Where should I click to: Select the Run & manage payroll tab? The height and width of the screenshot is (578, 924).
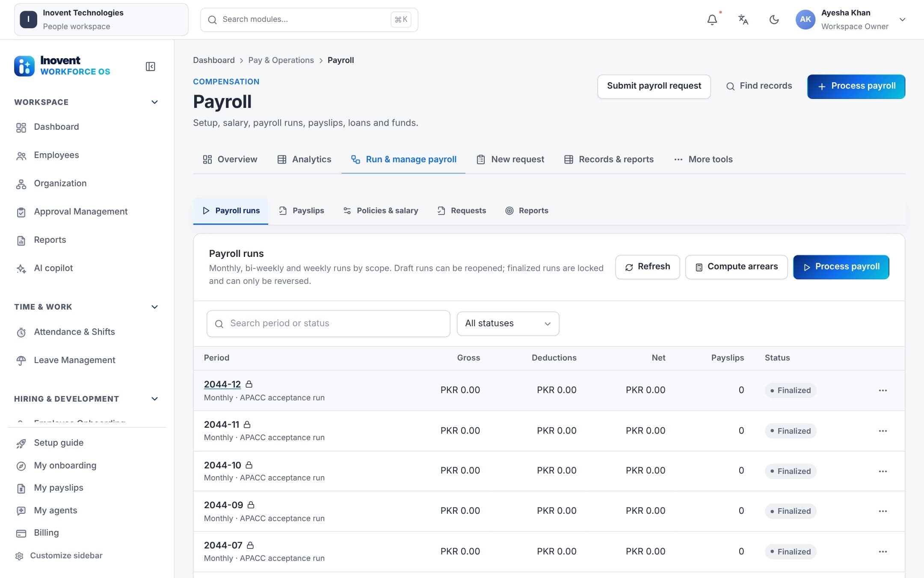tap(403, 160)
